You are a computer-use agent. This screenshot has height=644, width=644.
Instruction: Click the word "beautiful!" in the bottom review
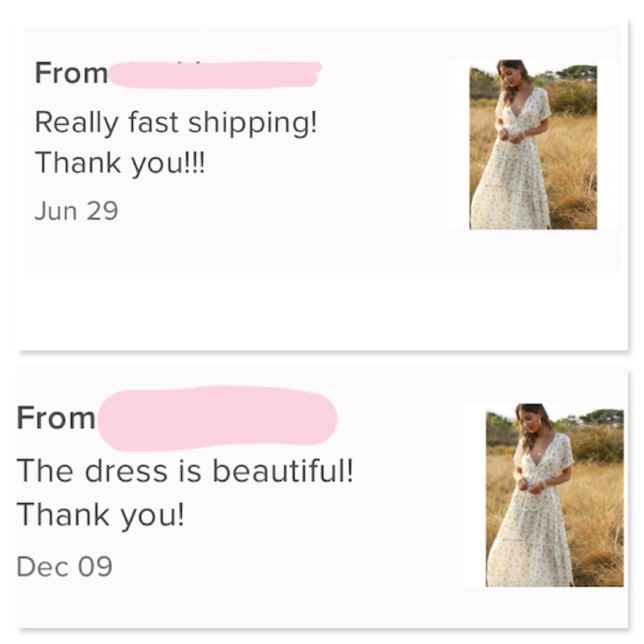click(x=283, y=471)
